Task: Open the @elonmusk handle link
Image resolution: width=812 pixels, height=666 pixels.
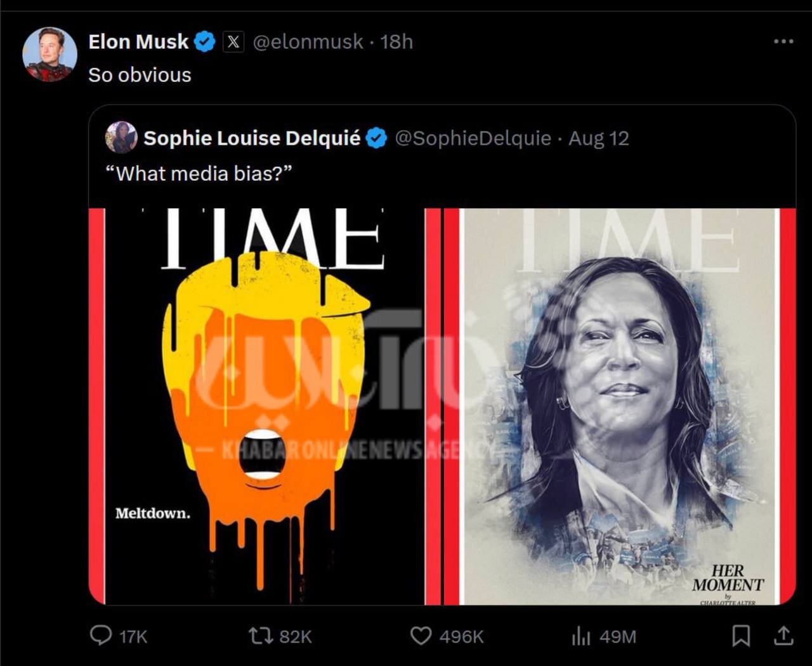Action: 308,42
